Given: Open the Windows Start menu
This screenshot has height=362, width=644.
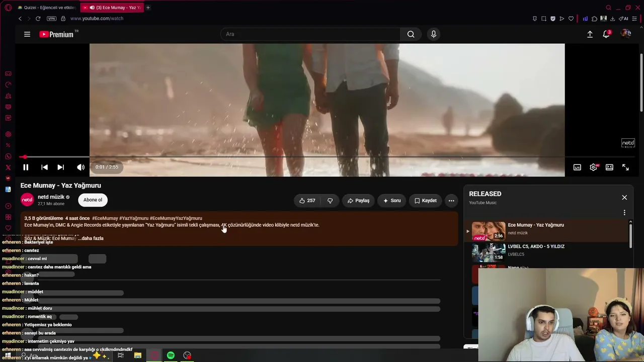Looking at the screenshot, I should tap(8, 355).
